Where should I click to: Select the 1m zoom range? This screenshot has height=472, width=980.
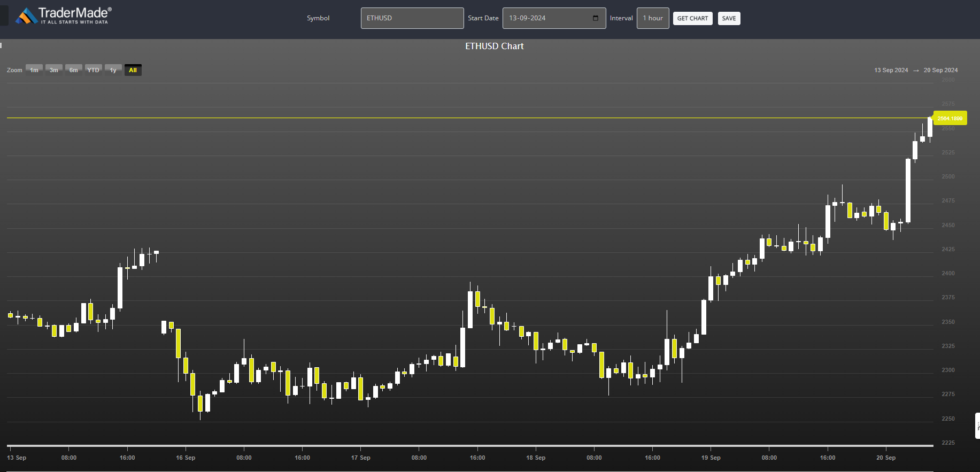[34, 70]
